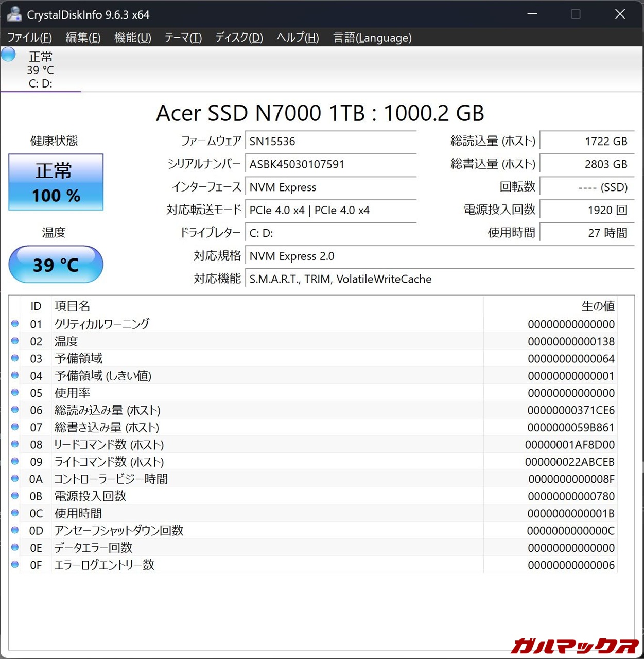The image size is (644, 659).
Task: Click status dot for アンセーフシャットダウン回数 row
Action: click(x=15, y=530)
